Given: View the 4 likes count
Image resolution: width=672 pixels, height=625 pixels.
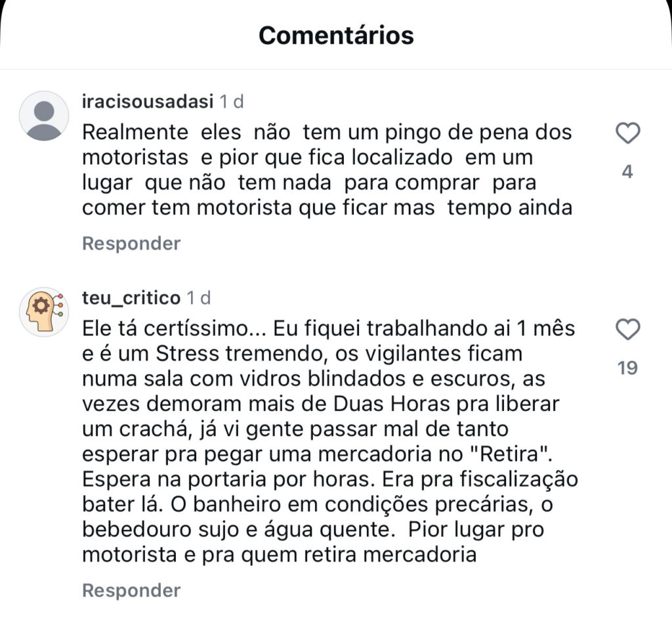Looking at the screenshot, I should [627, 172].
